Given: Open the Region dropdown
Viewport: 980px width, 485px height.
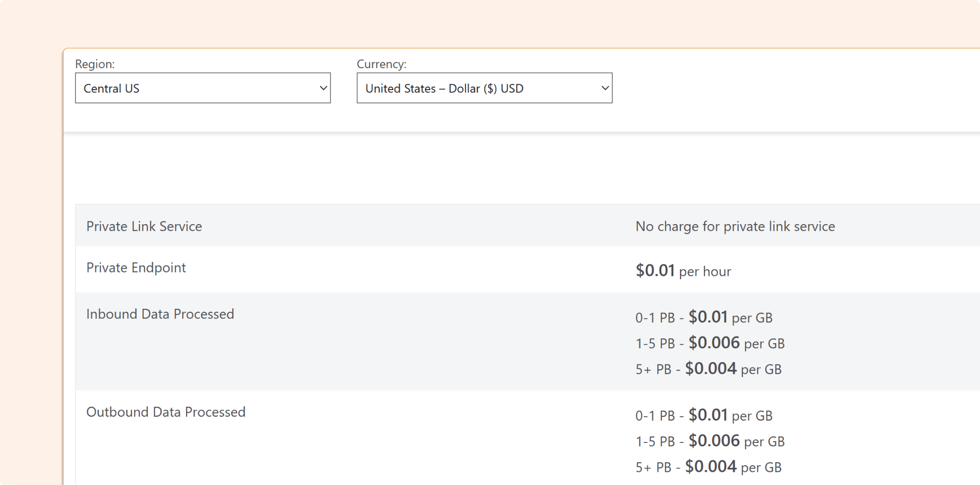Looking at the screenshot, I should pyautogui.click(x=202, y=88).
